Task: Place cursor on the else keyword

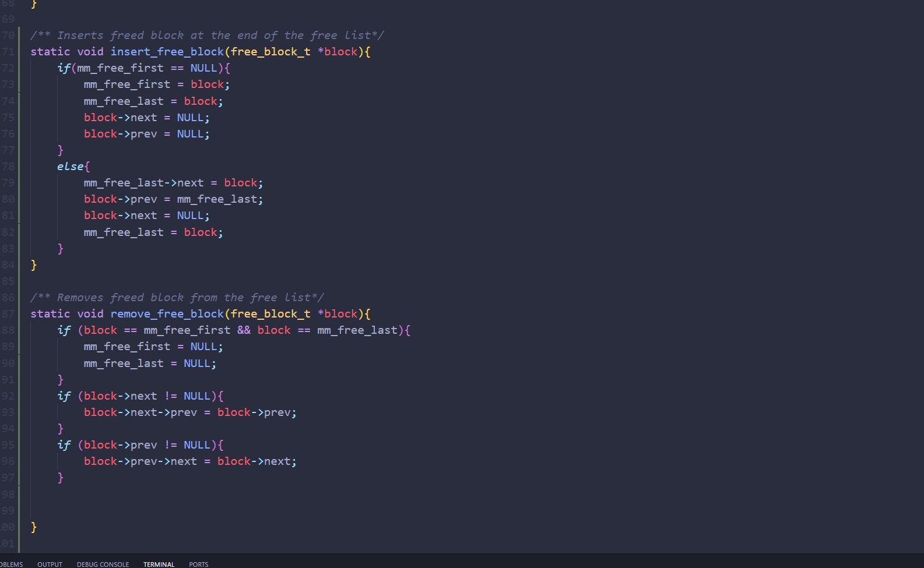Action: coord(70,167)
